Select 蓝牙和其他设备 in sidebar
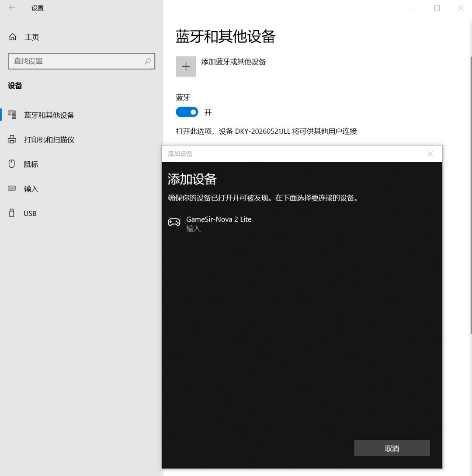The image size is (472, 476). click(x=49, y=115)
